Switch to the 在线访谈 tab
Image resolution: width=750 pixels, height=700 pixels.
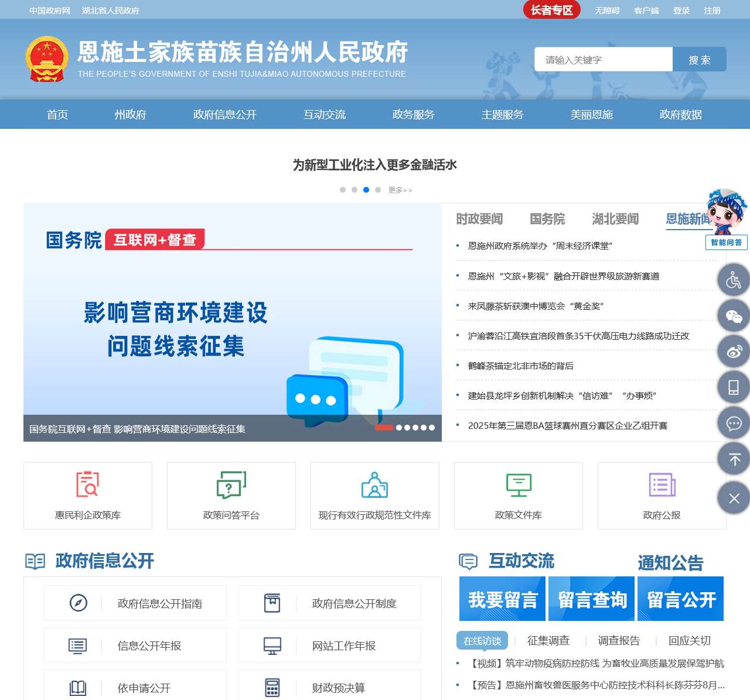482,640
